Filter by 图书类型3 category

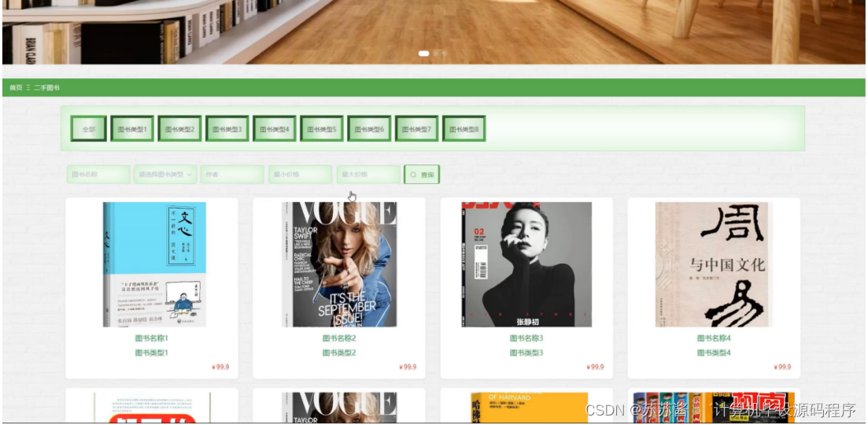(227, 128)
